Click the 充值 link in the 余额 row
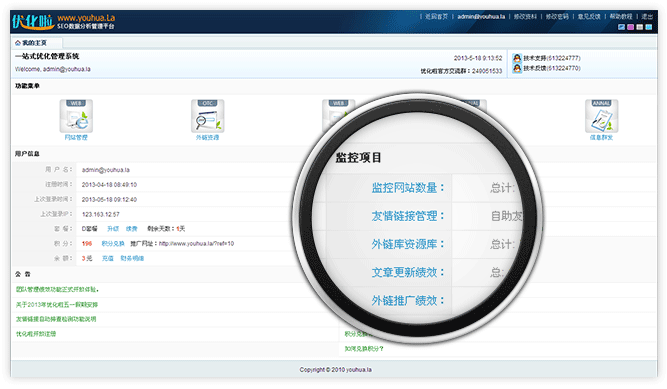 point(108,258)
